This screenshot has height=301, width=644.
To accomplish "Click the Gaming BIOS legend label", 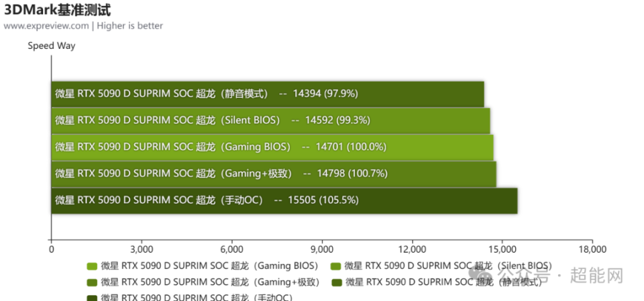I will (x=209, y=266).
